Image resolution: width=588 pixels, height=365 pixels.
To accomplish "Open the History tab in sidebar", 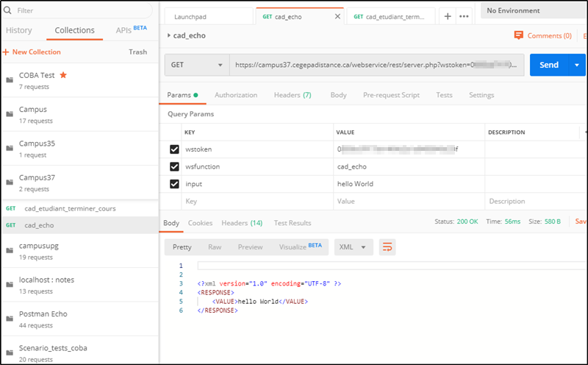I will pos(19,30).
